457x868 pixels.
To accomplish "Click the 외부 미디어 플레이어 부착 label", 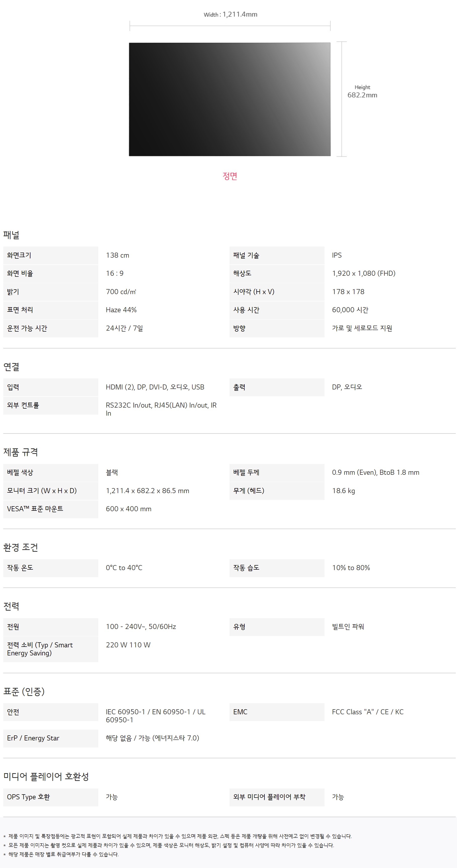I will [x=269, y=797].
